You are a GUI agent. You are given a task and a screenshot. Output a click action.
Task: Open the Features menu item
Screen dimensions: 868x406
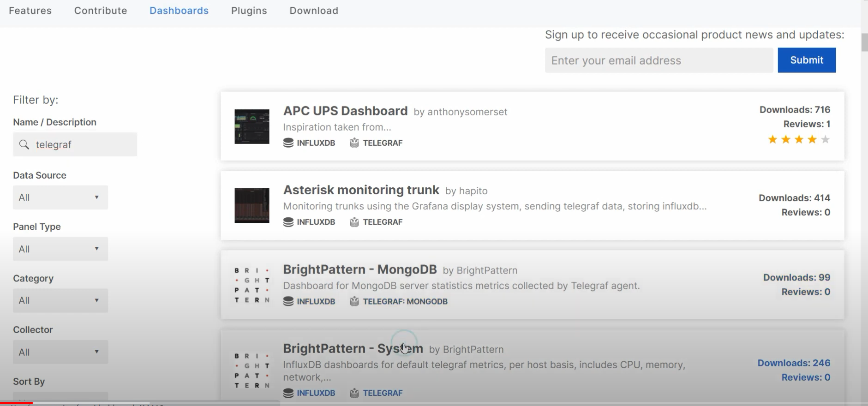point(30,11)
